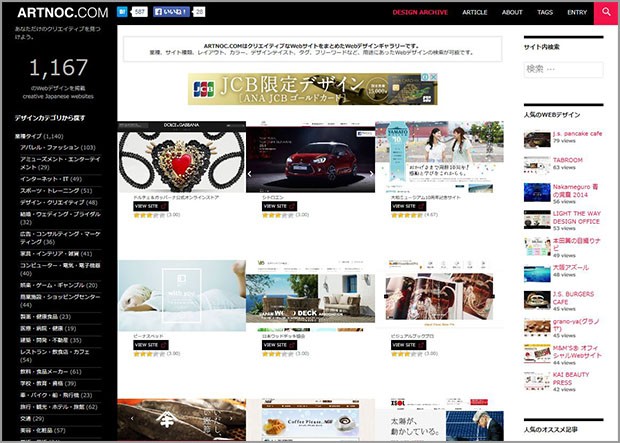Click the Facebook いいね! like button
Image resolution: width=620 pixels, height=443 pixels.
[171, 12]
